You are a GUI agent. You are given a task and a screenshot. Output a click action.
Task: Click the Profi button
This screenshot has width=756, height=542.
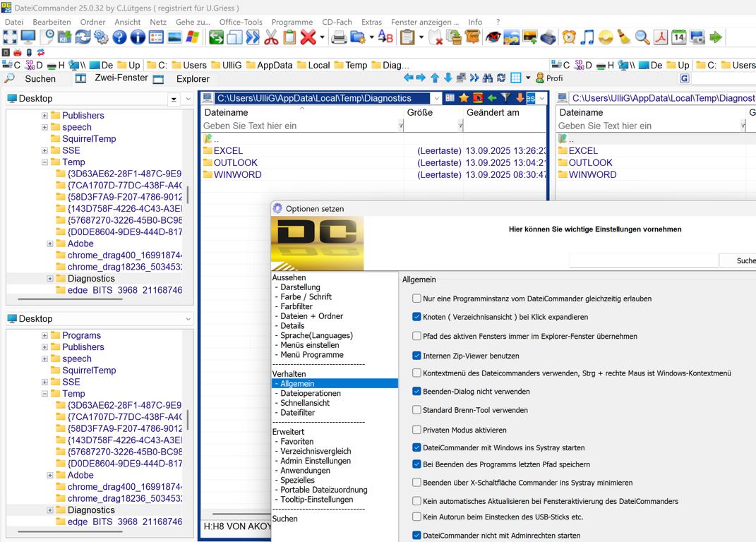coord(550,78)
